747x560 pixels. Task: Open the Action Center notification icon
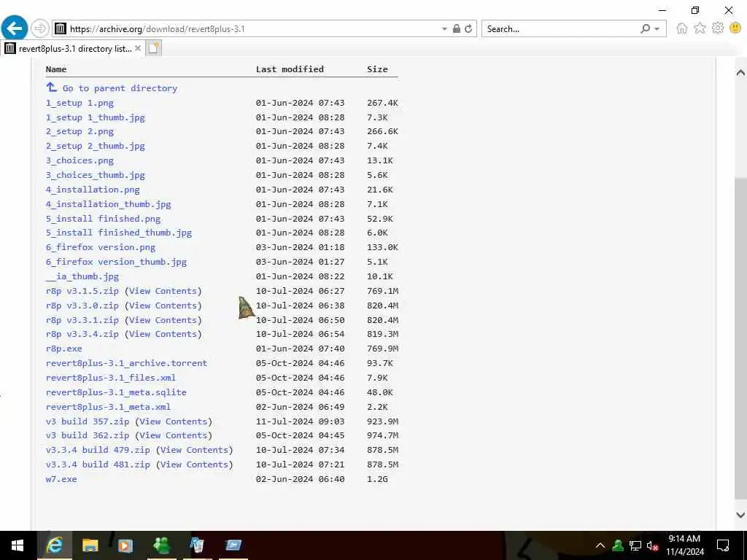[x=723, y=545]
